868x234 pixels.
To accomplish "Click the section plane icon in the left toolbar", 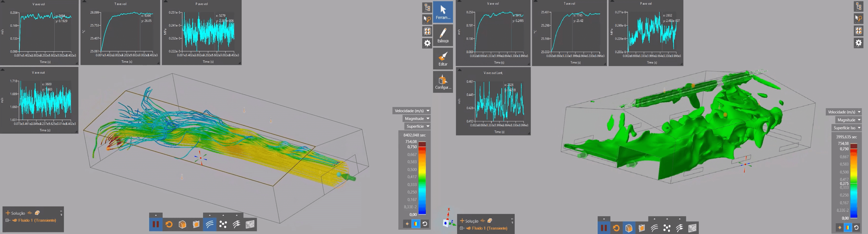I will pyautogui.click(x=196, y=224).
